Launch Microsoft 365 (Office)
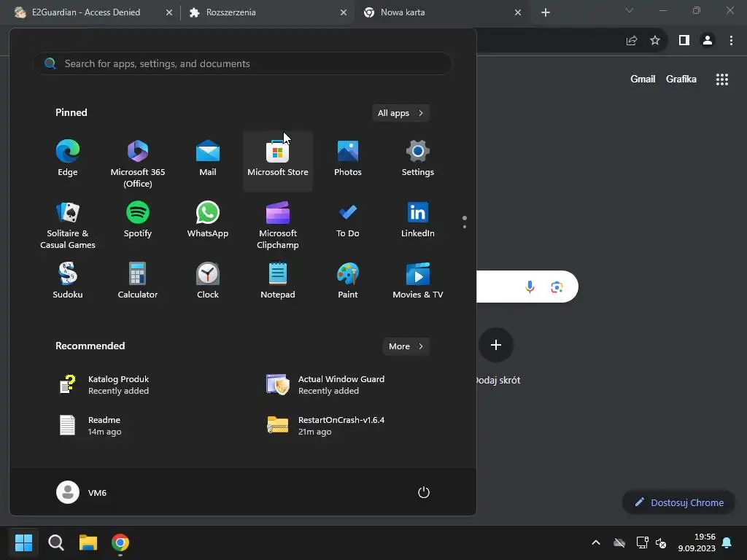 point(138,162)
